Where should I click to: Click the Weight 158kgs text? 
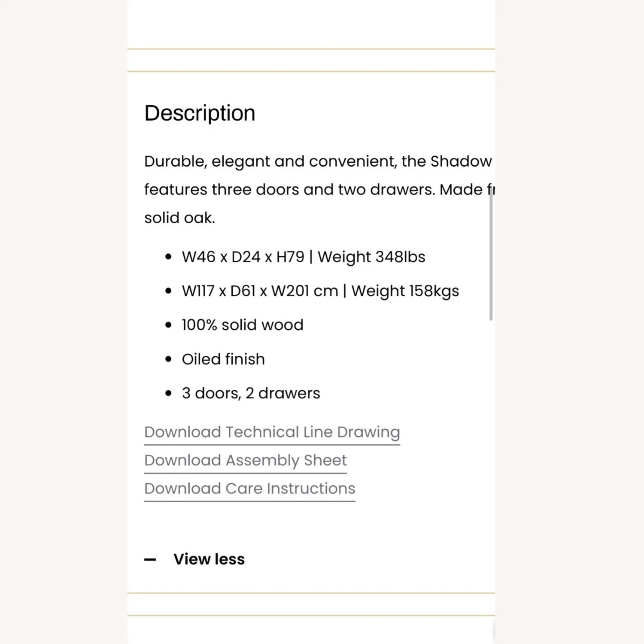[x=405, y=291]
